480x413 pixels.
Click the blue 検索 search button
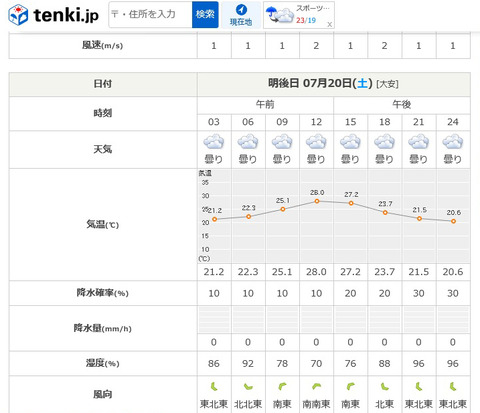click(205, 15)
